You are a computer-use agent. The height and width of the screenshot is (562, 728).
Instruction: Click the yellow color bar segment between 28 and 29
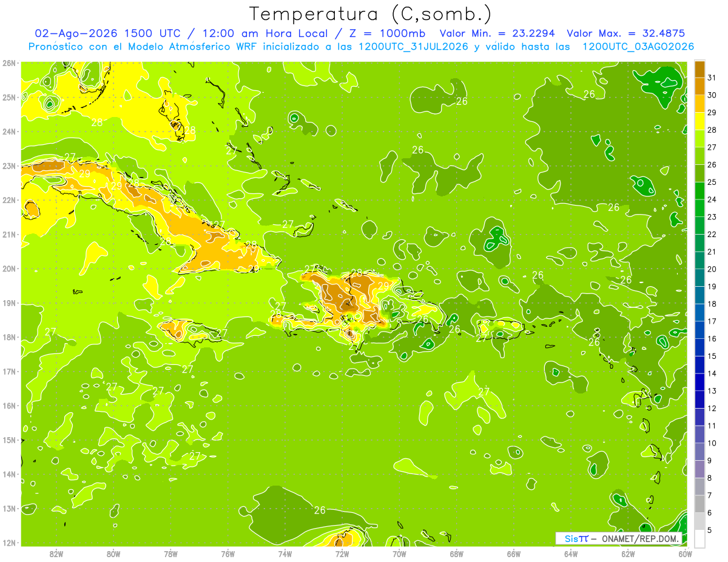(x=699, y=121)
